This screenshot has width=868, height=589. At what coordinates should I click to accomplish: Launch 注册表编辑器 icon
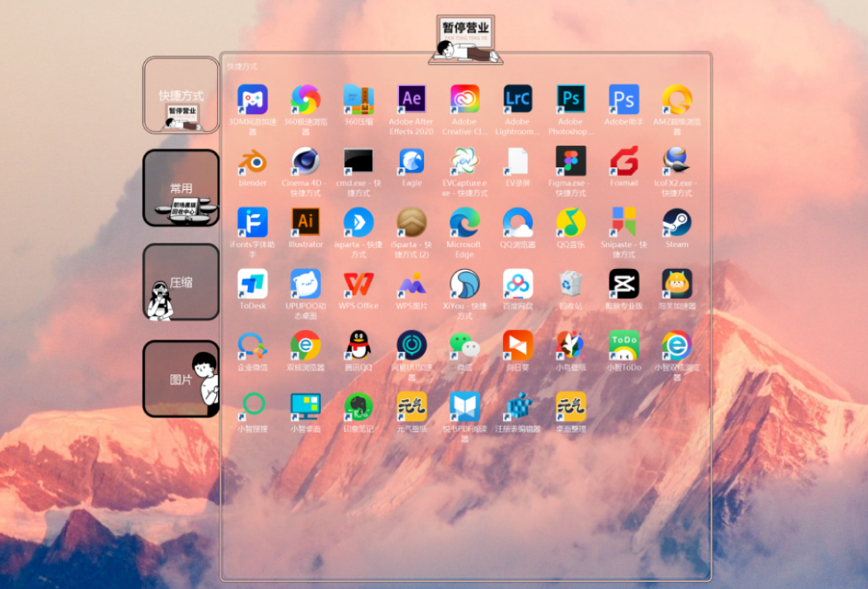(x=518, y=406)
